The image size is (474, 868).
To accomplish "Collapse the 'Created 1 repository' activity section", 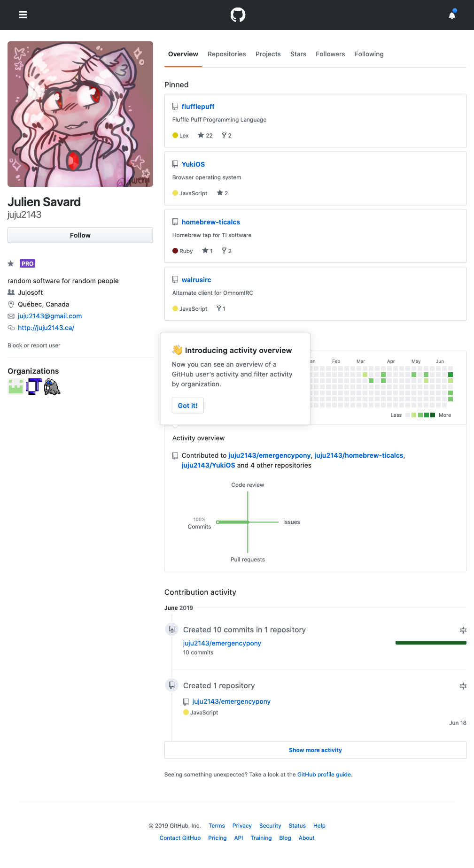I will click(x=463, y=686).
